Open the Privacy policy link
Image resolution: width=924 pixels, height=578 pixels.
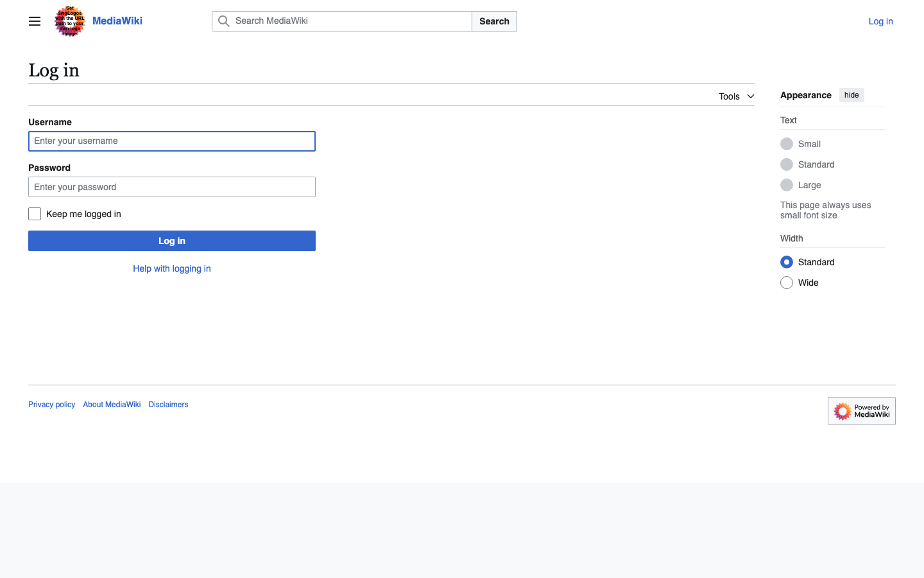point(51,405)
